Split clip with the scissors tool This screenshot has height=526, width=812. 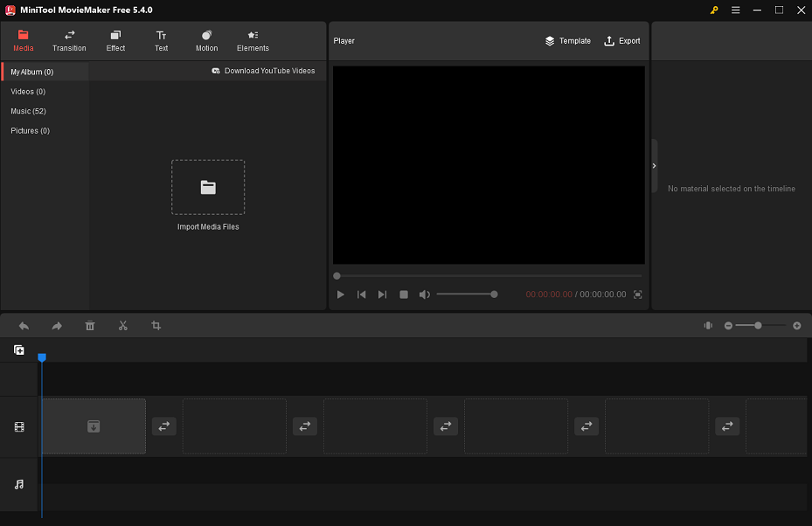(122, 326)
